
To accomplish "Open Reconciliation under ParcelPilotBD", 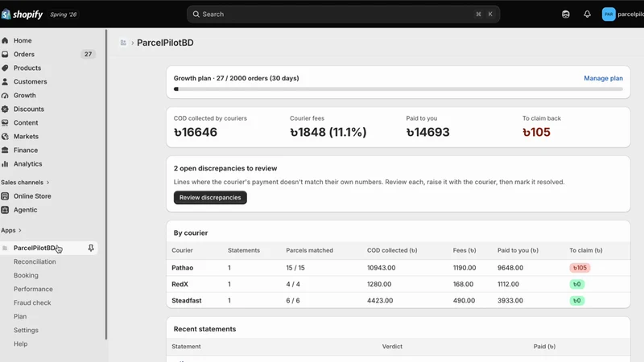I will [35, 261].
